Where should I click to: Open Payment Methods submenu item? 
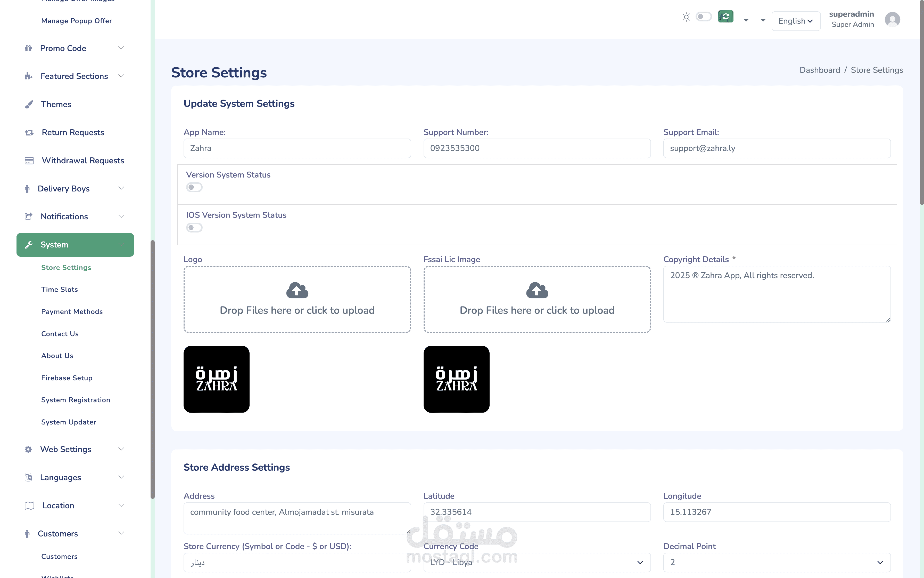72,312
